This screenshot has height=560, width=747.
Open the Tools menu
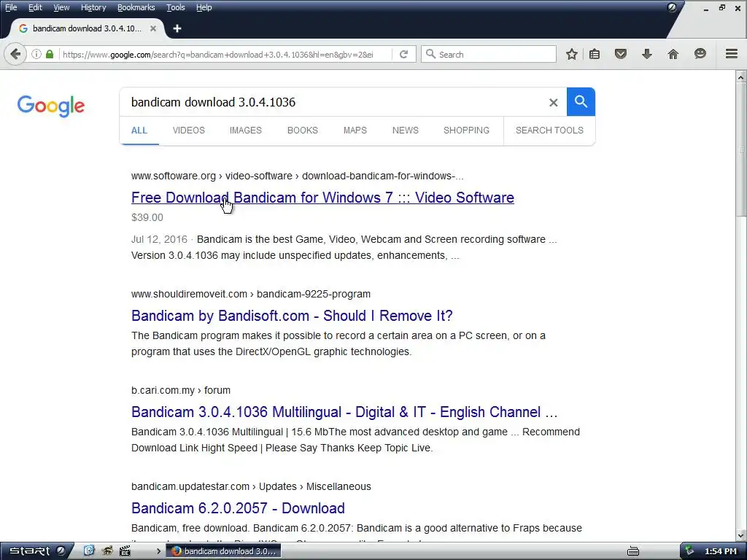175,7
